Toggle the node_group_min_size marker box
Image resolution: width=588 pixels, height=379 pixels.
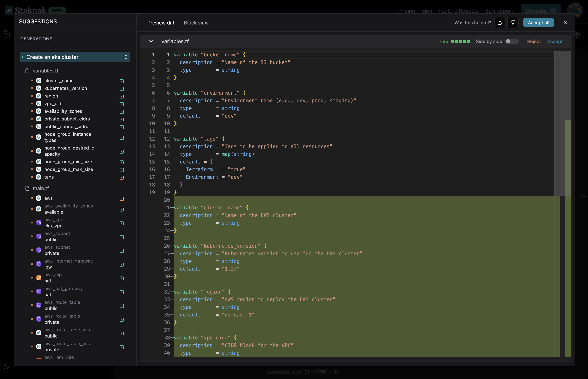(x=122, y=162)
